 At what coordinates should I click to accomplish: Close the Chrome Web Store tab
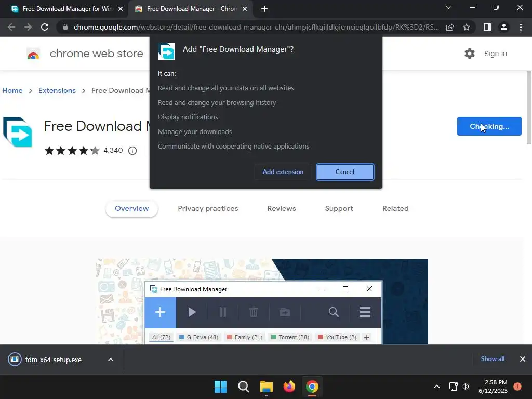pyautogui.click(x=245, y=9)
